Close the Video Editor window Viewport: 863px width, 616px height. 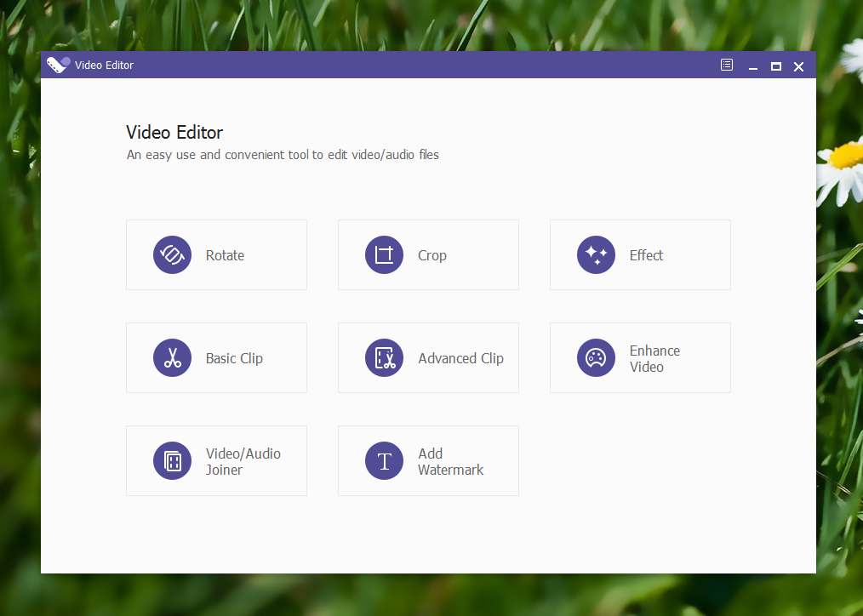(798, 66)
